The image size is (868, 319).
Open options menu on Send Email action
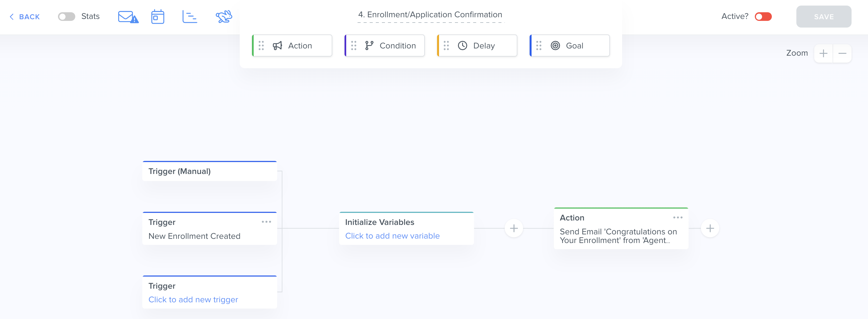click(678, 217)
